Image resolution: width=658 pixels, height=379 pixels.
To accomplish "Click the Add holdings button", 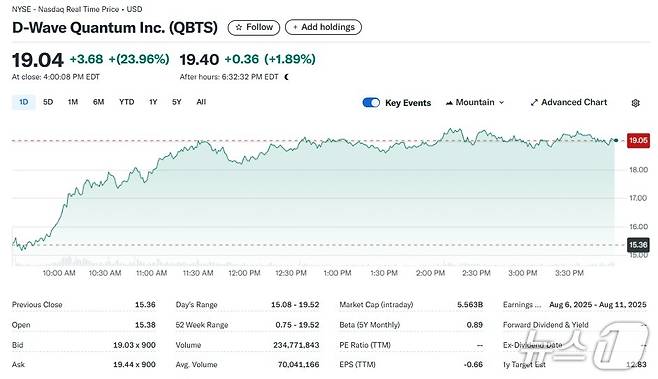I will (323, 27).
